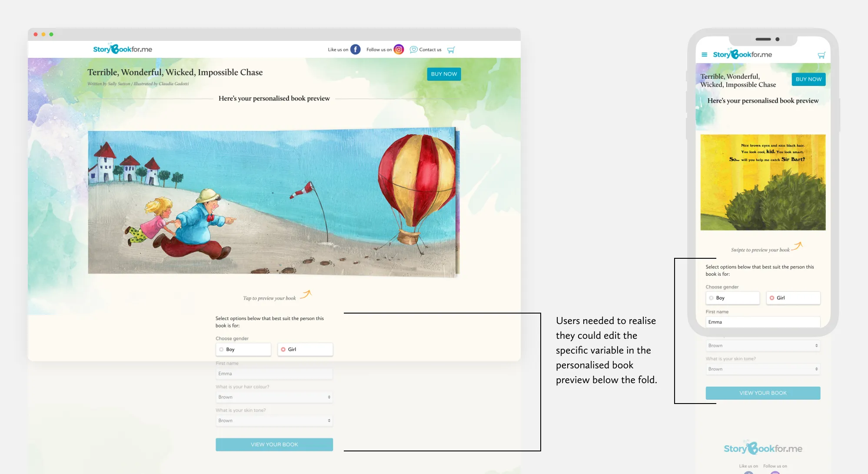Click Contact us text link in desktop header
Image resolution: width=868 pixels, height=474 pixels.
pos(430,50)
